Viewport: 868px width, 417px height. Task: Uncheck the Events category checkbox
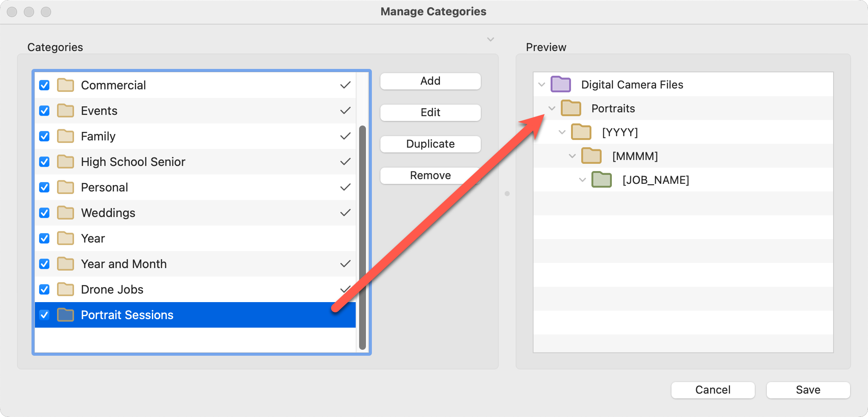44,111
